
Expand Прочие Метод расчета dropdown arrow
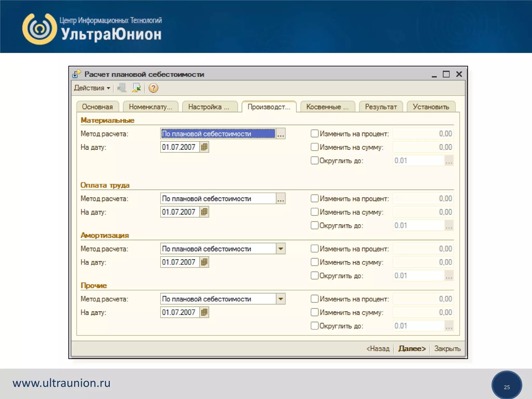[281, 299]
